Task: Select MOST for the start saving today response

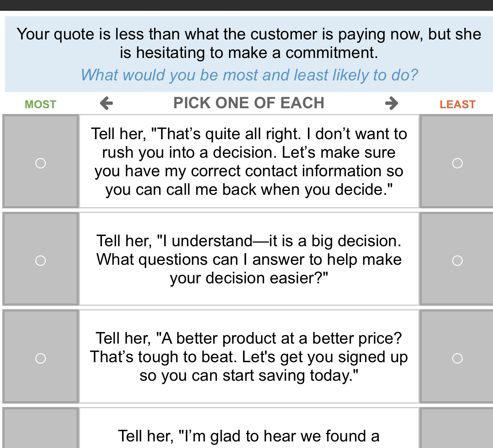Action: [x=40, y=359]
